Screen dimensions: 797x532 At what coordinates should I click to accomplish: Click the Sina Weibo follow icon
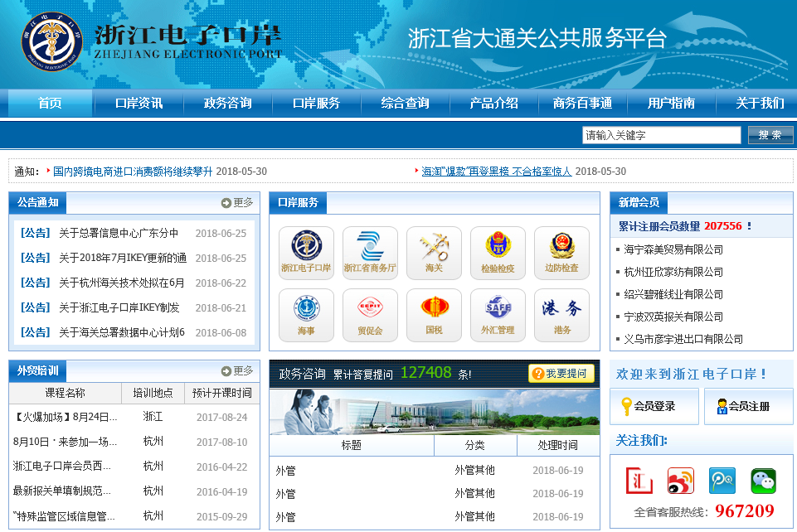[x=680, y=481]
